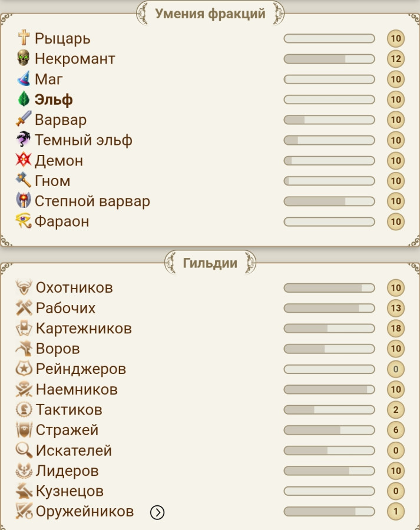Click the Pharaoh eye icon
Image resolution: width=420 pixels, height=530 pixels.
24,220
